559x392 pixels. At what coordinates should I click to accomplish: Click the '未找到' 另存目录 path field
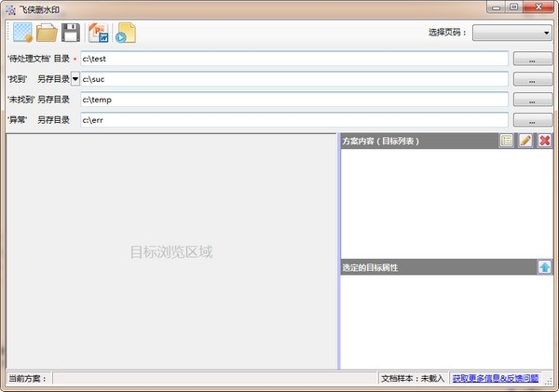293,100
